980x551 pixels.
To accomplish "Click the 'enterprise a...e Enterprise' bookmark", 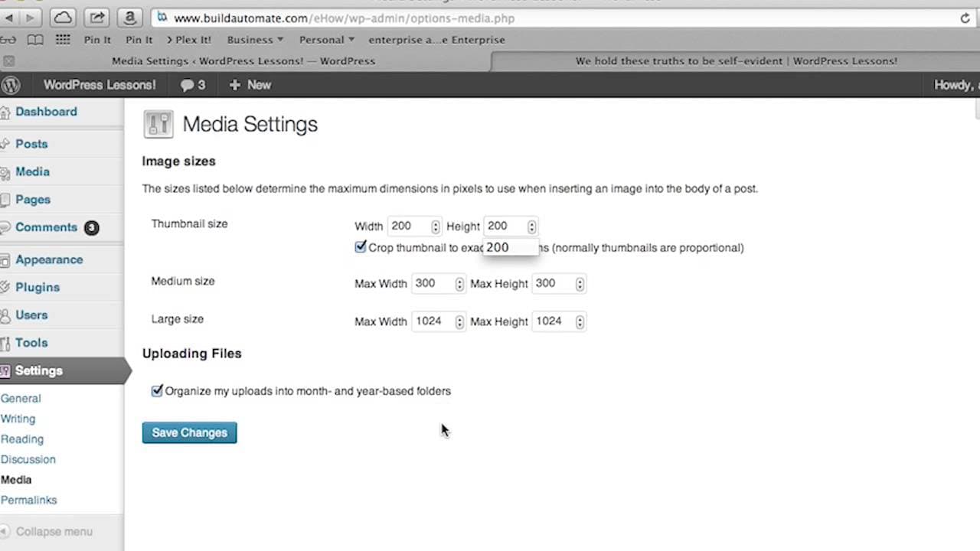I will 436,40.
